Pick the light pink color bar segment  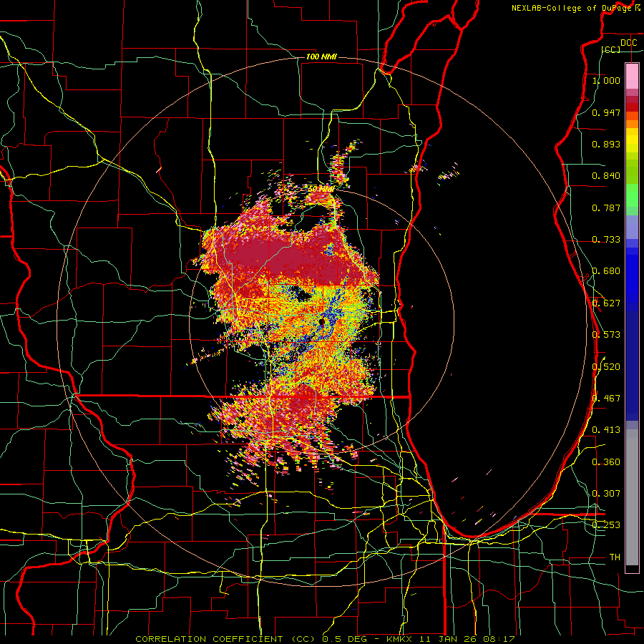(632, 77)
